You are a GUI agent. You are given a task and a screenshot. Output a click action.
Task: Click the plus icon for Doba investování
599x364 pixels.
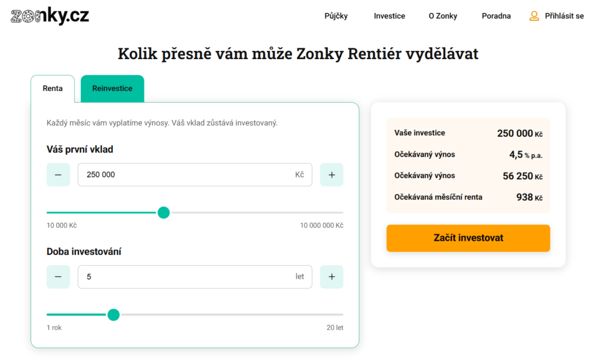[x=332, y=276]
